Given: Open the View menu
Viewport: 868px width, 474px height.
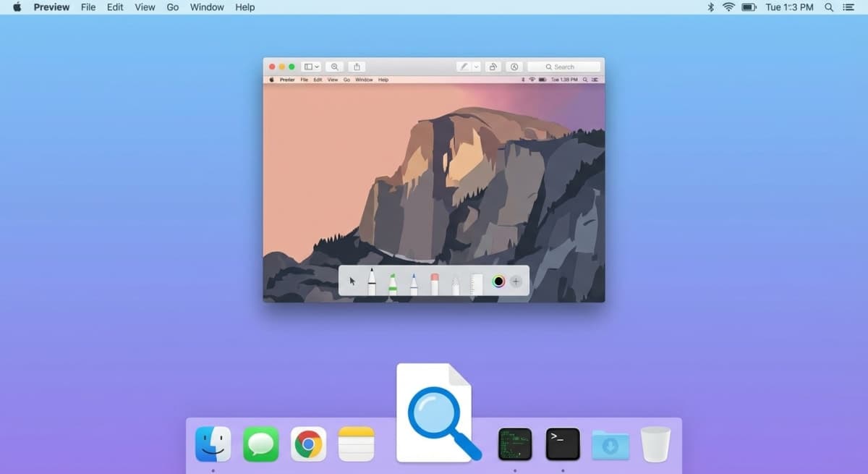Looking at the screenshot, I should click(145, 7).
